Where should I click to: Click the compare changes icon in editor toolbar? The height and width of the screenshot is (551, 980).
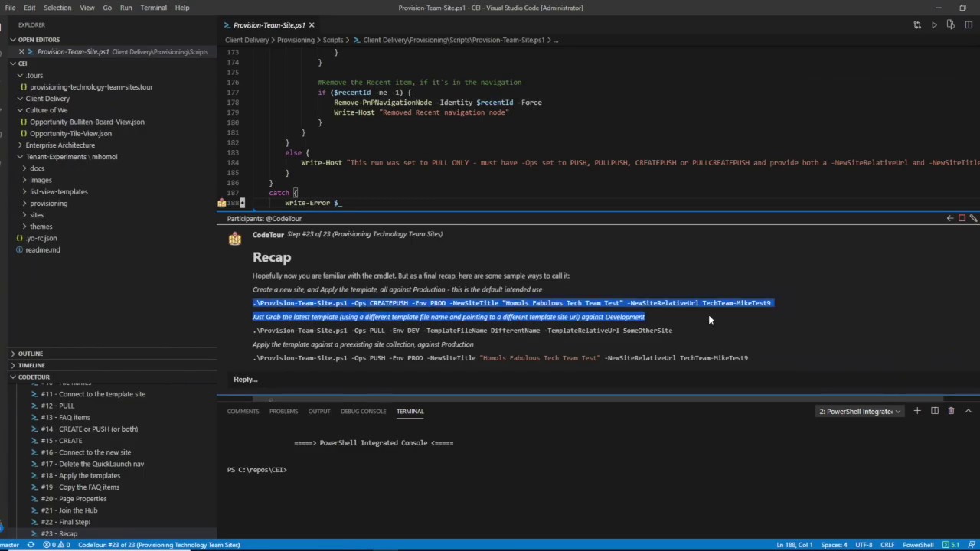tap(917, 25)
